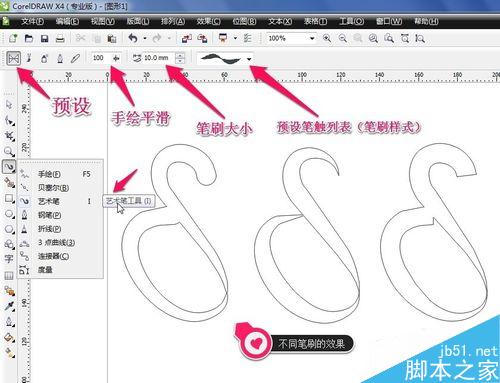Open the preset stroke list dropdown arrow
The width and height of the screenshot is (500, 383).
[x=249, y=59]
